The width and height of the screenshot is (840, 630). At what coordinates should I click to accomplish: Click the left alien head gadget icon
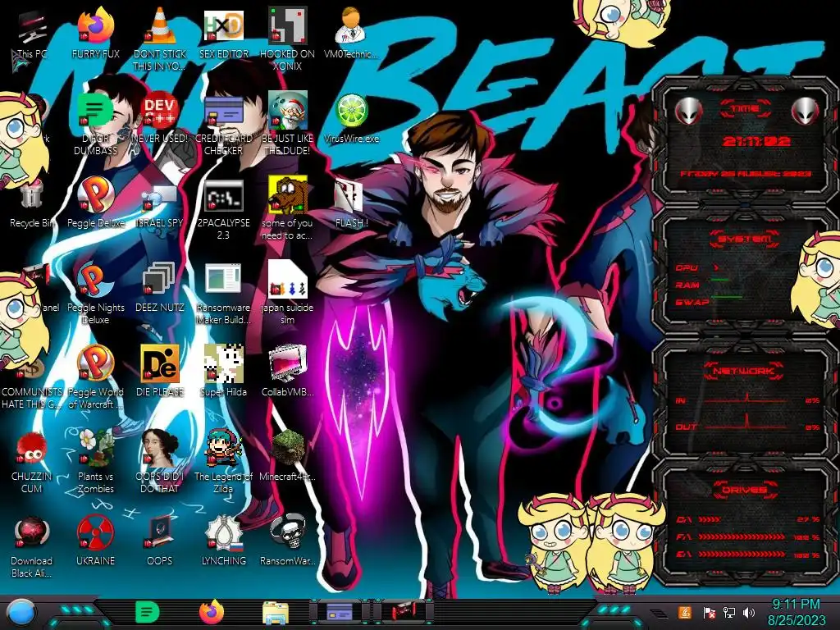click(688, 112)
